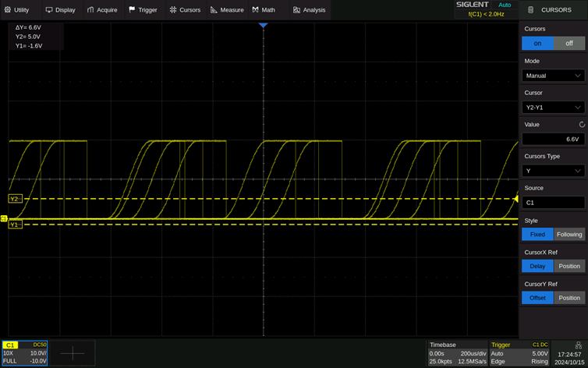This screenshot has height=368, width=588.
Task: Open the Timebase settings box
Action: (456, 352)
